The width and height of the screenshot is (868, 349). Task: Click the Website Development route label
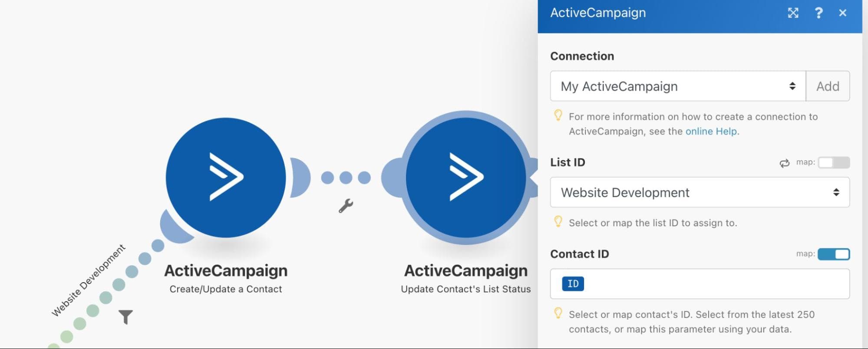(88, 280)
